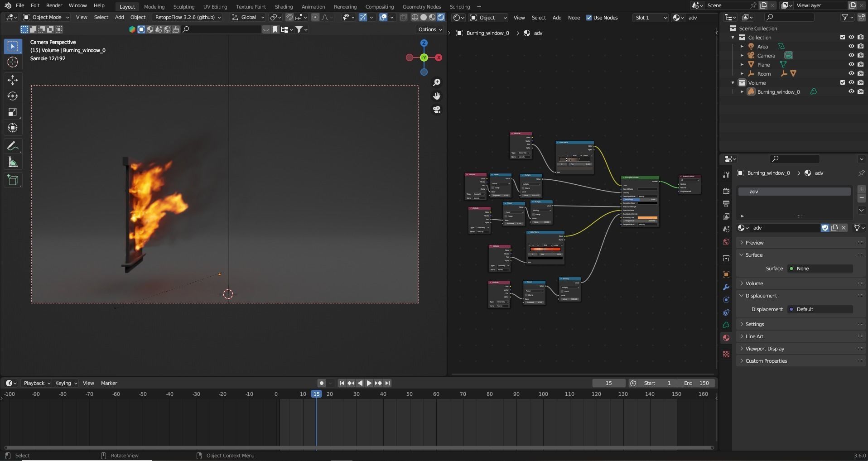Open the Texture properties checker tab
Viewport: 868px width, 461px height.
[726, 354]
